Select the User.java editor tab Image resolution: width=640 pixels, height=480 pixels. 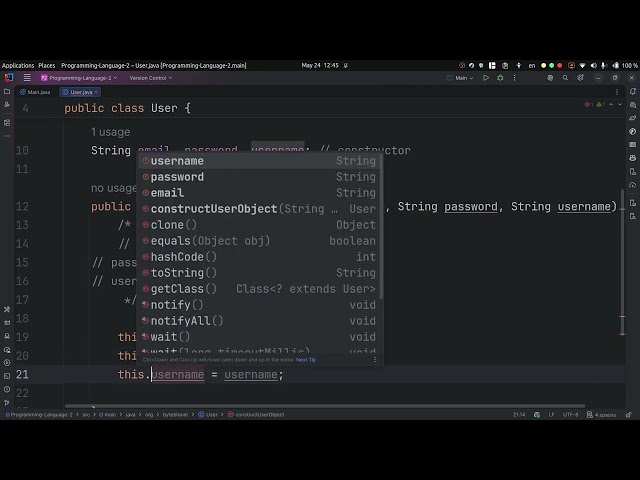tap(78, 92)
